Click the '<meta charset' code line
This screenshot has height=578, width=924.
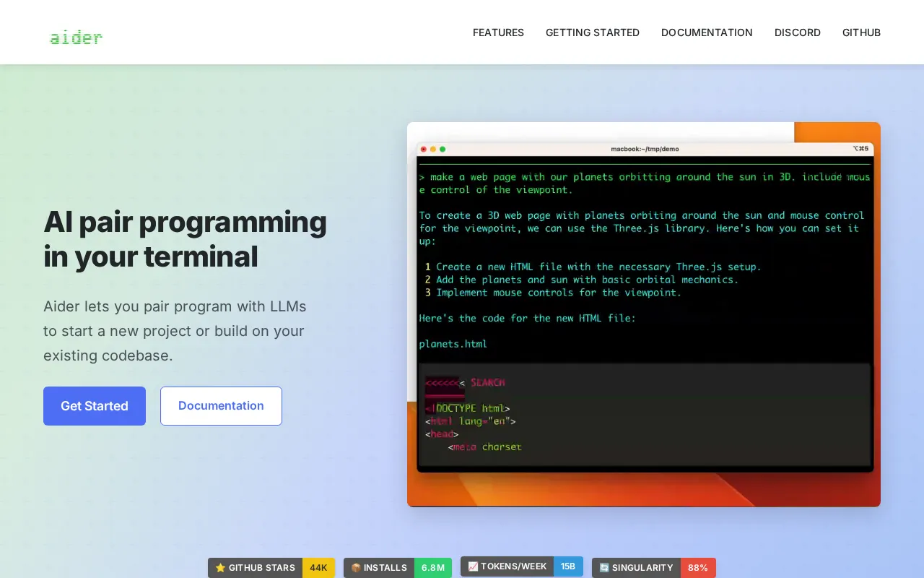484,447
